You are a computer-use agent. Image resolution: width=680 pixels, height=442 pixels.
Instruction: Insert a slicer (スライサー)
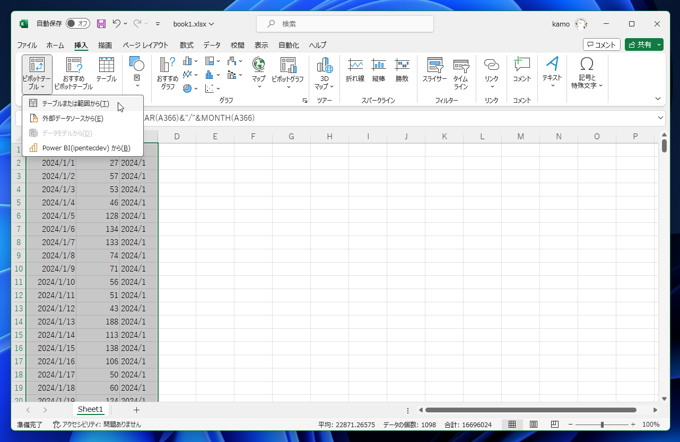(435, 70)
